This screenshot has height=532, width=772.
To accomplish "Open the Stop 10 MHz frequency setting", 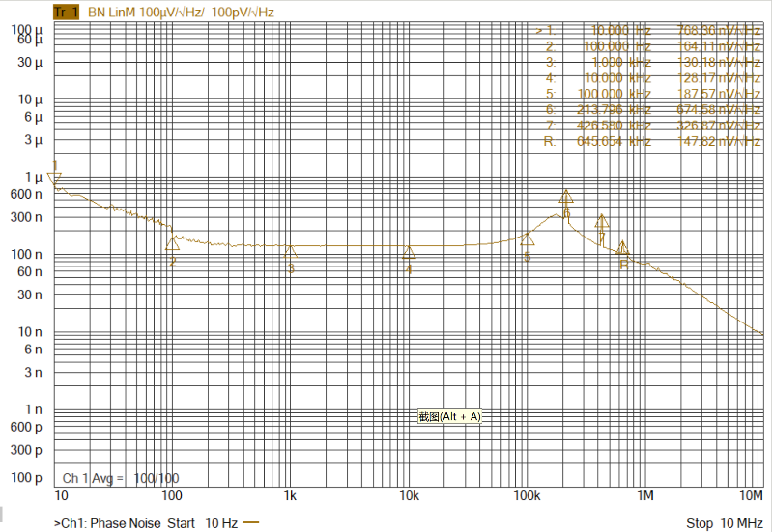I will pos(724,523).
